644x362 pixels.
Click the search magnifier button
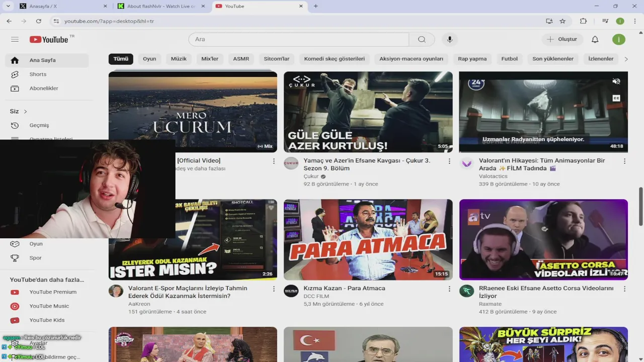pyautogui.click(x=422, y=39)
